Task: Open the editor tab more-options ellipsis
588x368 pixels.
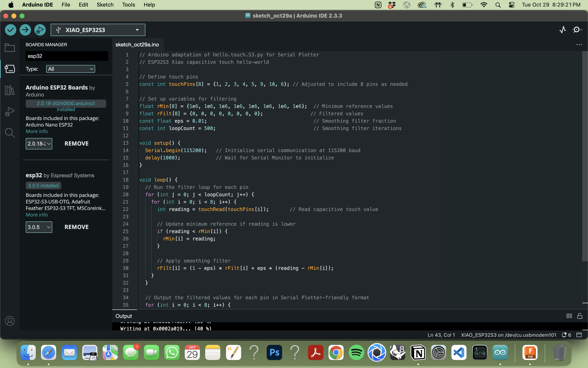Action: (x=579, y=45)
